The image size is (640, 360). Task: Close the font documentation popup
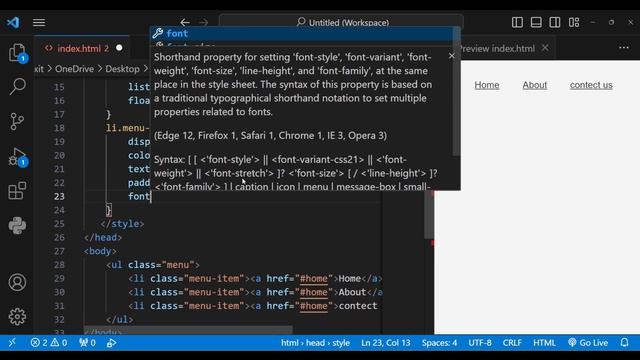(x=451, y=56)
